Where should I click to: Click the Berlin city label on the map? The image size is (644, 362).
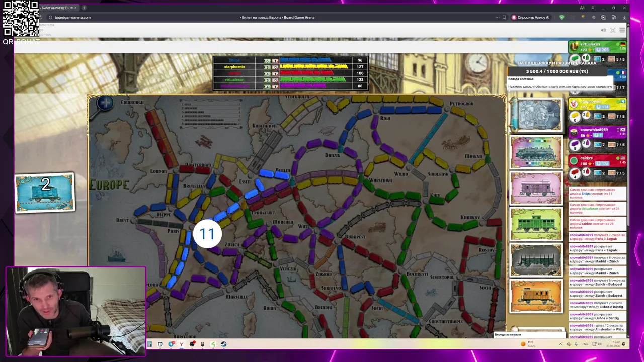[283, 171]
